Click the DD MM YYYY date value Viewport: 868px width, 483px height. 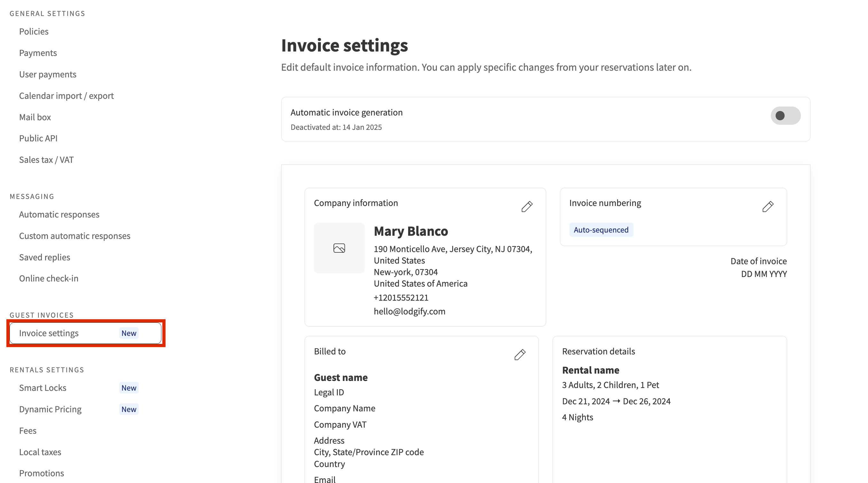pyautogui.click(x=764, y=274)
